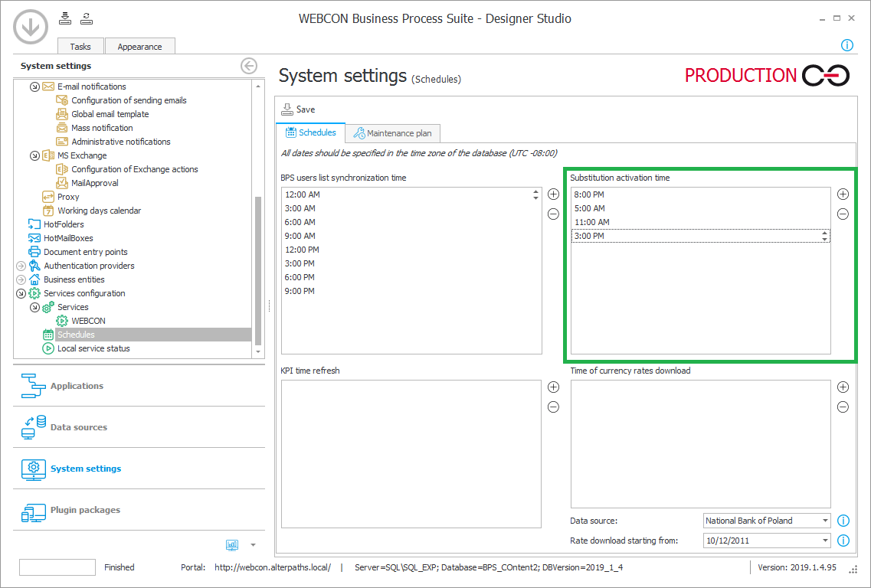The width and height of the screenshot is (871, 588).
Task: Remove a BPS users synchronization time entry
Action: pos(553,214)
